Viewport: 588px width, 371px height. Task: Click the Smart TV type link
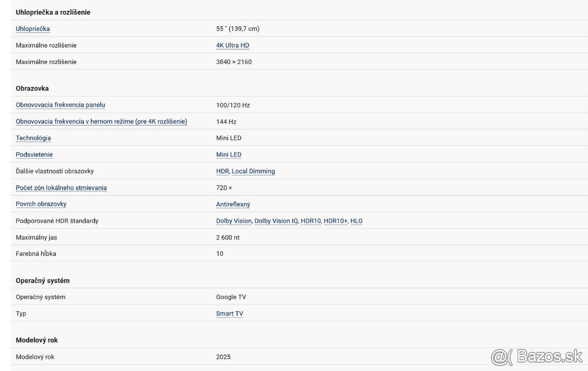coord(230,314)
